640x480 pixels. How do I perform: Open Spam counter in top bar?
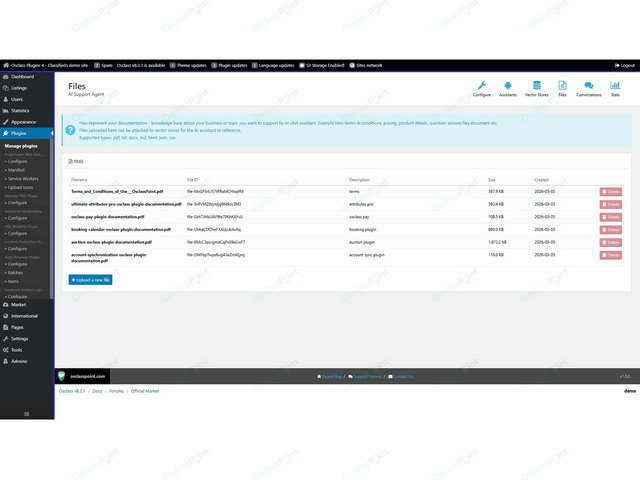[x=103, y=65]
